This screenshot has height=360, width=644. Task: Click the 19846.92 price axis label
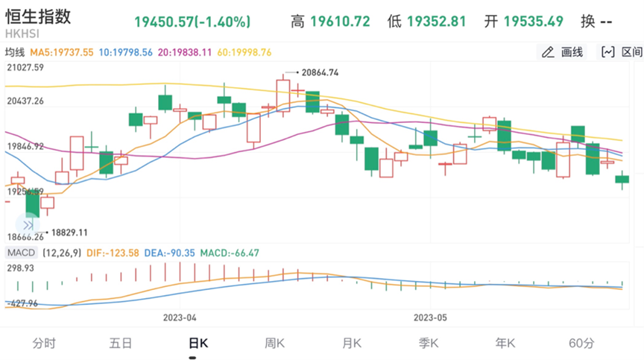pyautogui.click(x=25, y=147)
